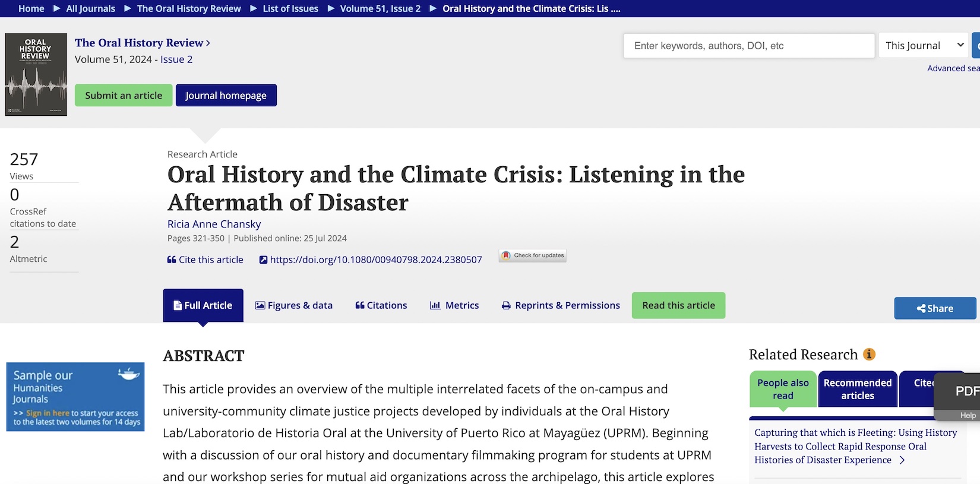The image size is (980, 484).
Task: Click the quote icon beside Cite this article
Action: [x=172, y=260]
